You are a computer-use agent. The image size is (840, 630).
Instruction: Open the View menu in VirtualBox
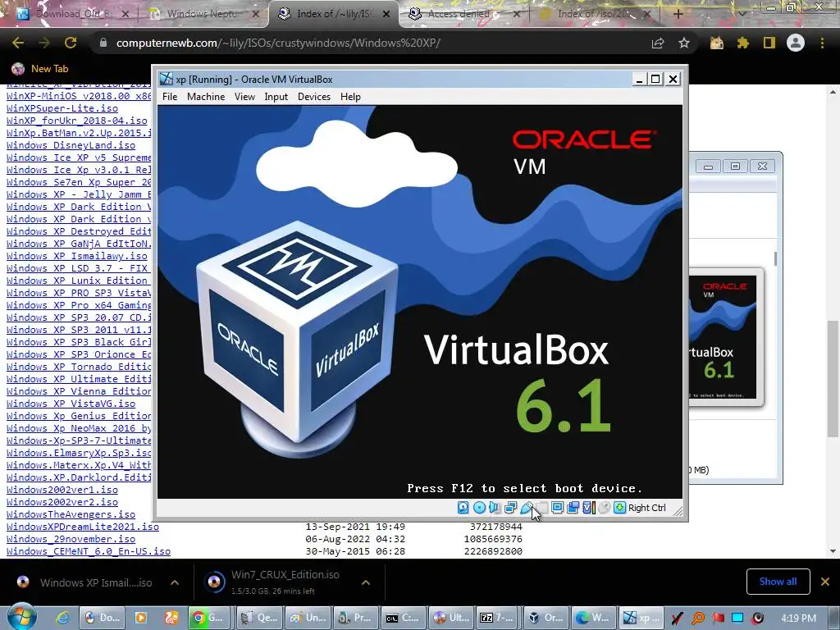click(244, 97)
